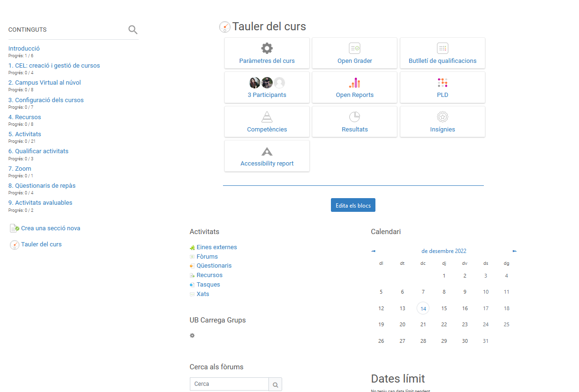Open the Competències pyramid icon
The image size is (579, 392).
(267, 117)
